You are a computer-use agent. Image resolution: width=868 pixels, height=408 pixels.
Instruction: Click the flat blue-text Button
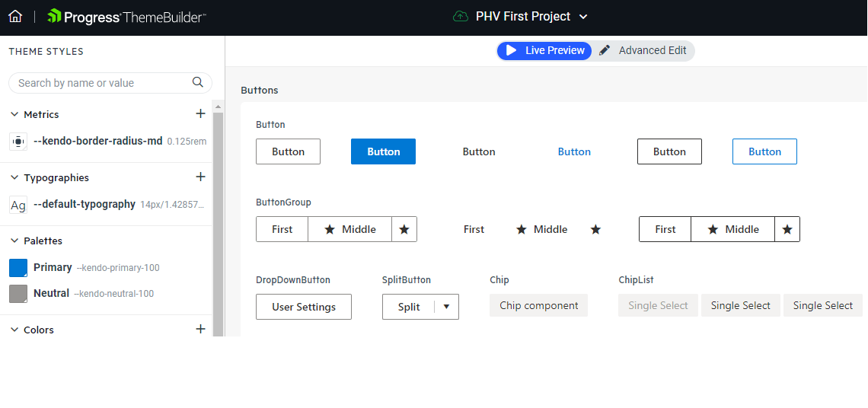(574, 151)
